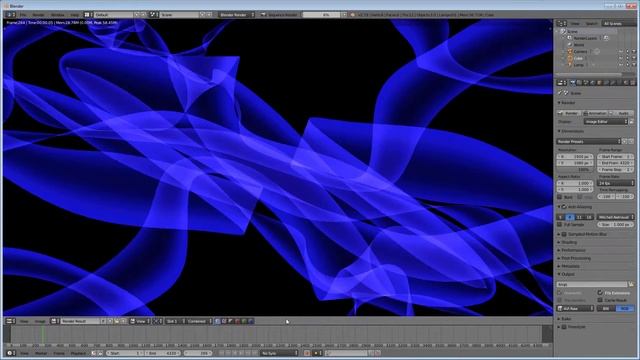Click the Camera object icon in the outliner
Screen dimensions: 640x360
click(x=570, y=51)
